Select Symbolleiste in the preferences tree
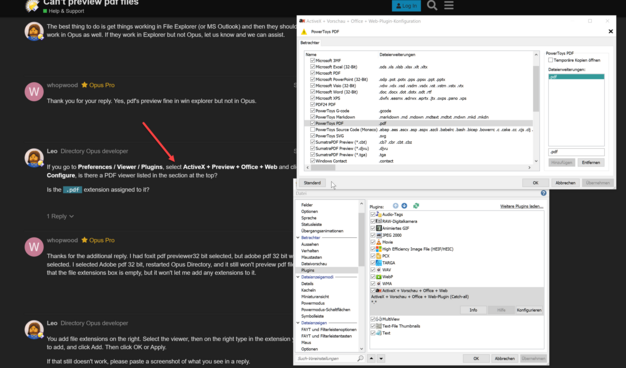The image size is (626, 368). (x=313, y=316)
